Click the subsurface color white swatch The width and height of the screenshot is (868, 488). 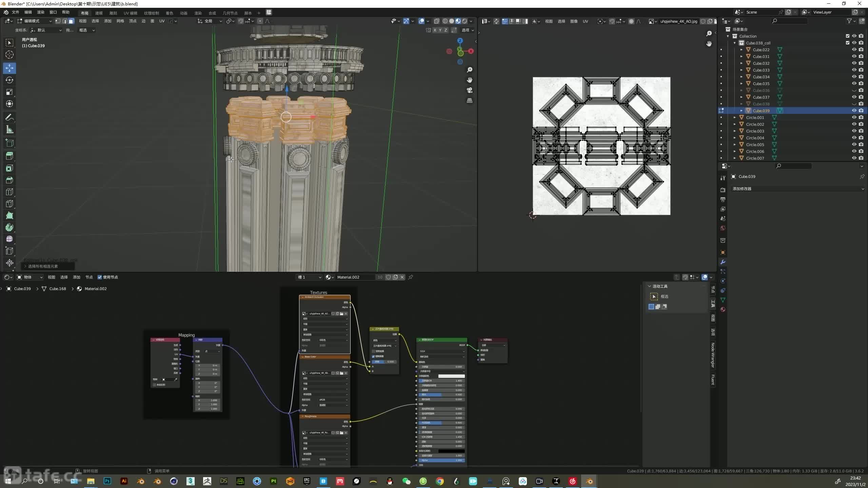click(451, 376)
